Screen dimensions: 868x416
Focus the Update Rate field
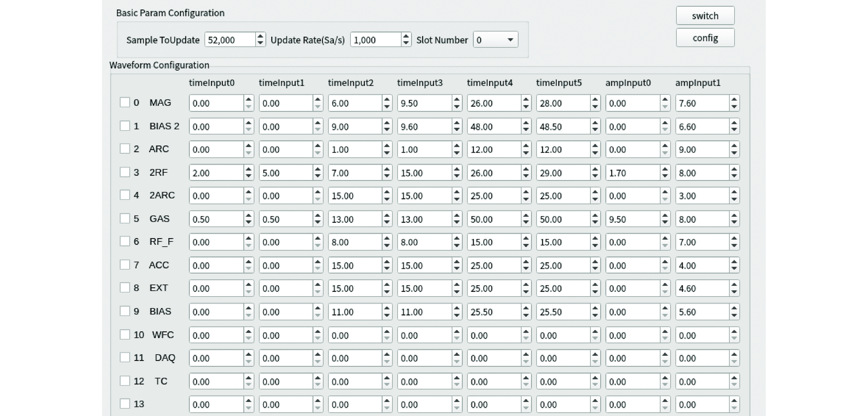click(x=376, y=40)
